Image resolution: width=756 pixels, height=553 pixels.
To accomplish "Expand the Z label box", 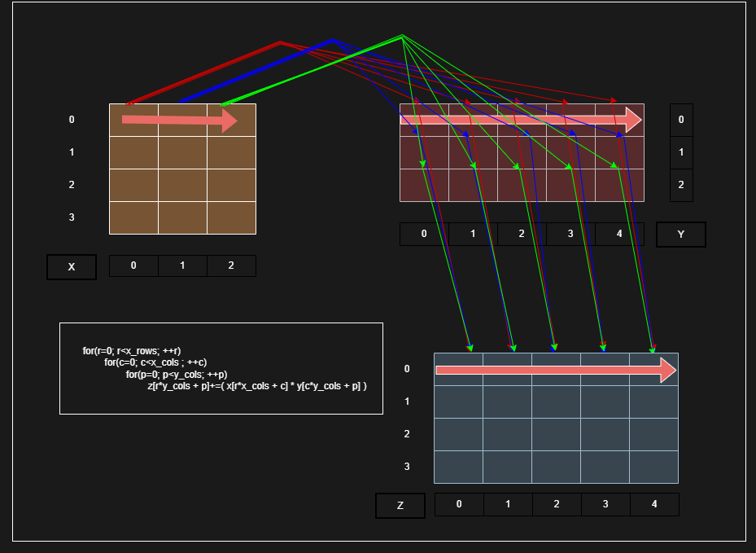I will [x=400, y=505].
